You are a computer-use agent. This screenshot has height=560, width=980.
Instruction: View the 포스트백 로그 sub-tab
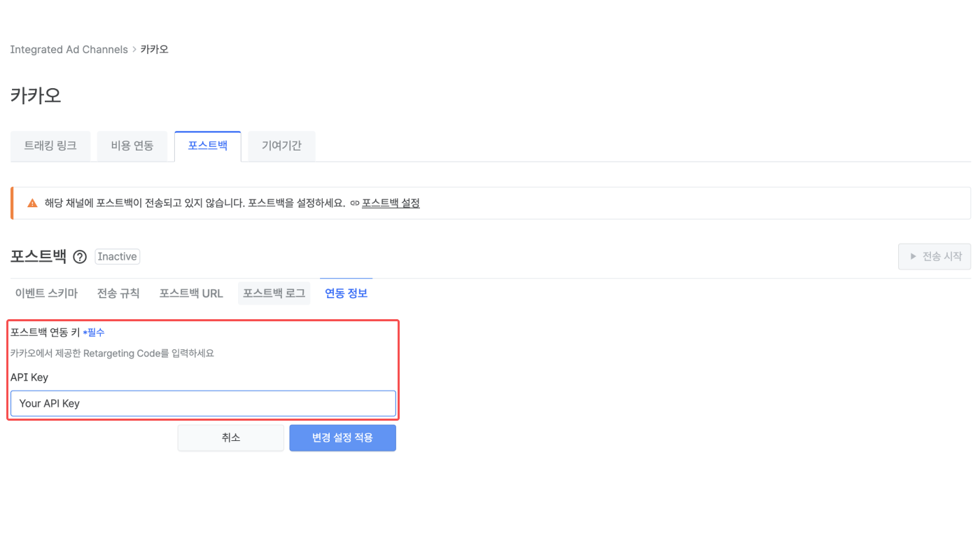[274, 293]
